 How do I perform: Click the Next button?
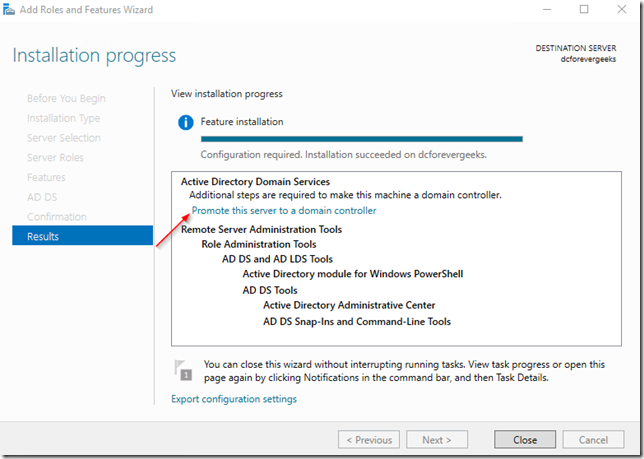(437, 439)
